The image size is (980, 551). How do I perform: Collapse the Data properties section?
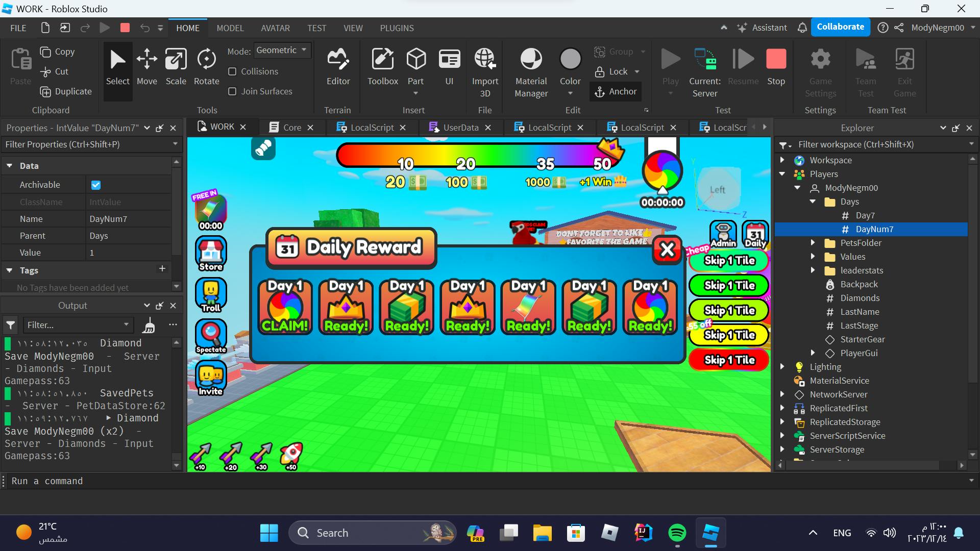[9, 166]
